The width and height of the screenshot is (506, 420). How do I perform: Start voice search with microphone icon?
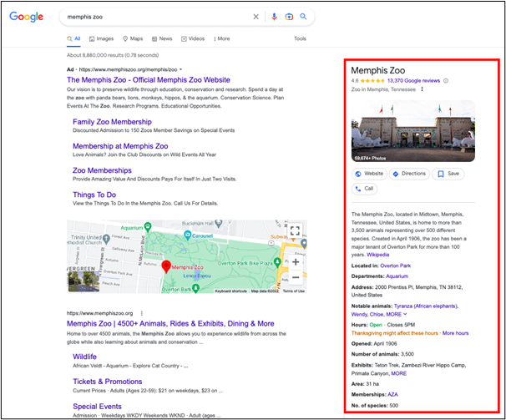point(274,17)
